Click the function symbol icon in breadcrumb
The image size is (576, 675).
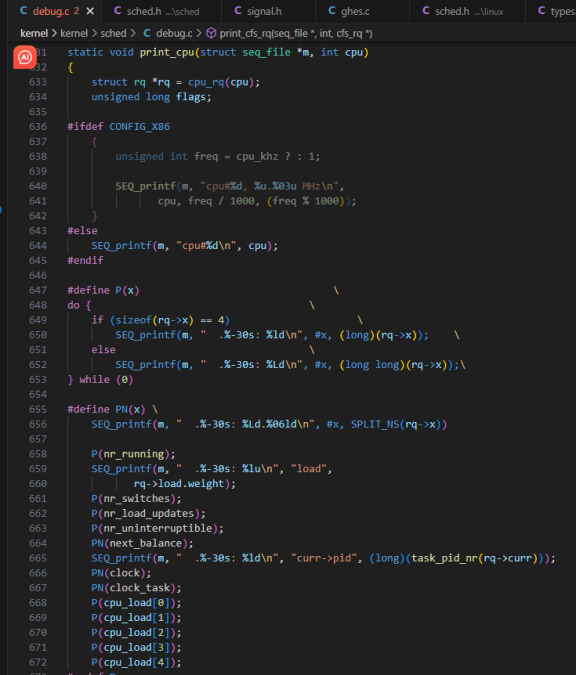click(x=211, y=33)
